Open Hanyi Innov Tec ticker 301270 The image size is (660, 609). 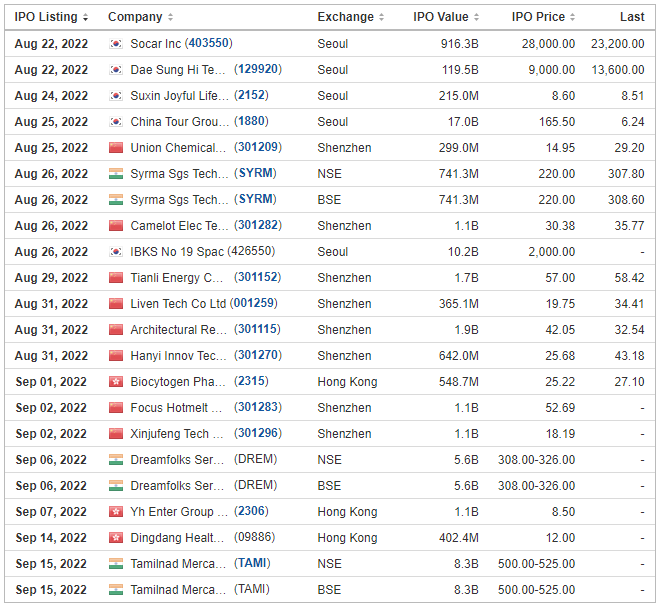[258, 355]
